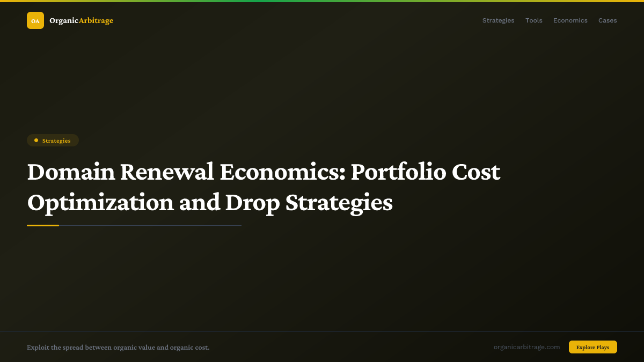Screen dimensions: 644x362
Task: Open the Tools menu in the navigation
Action: [x=534, y=20]
